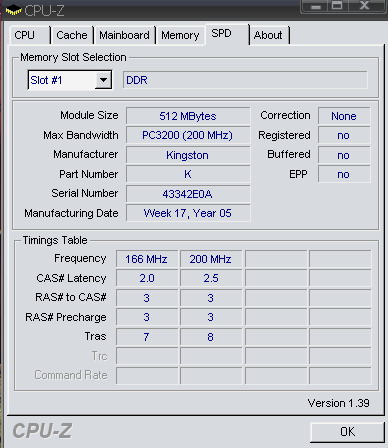The image size is (388, 448).
Task: Click the Module Size 512 MBytes field
Action: (188, 116)
